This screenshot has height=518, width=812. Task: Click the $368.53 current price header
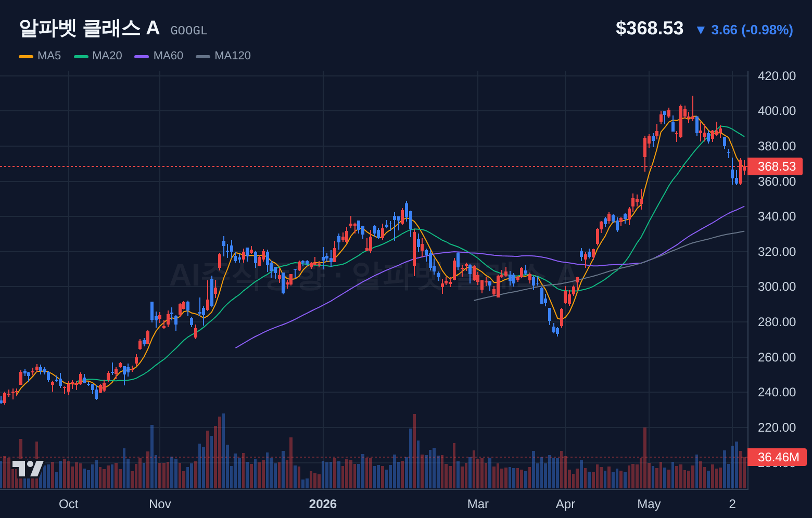[650, 28]
